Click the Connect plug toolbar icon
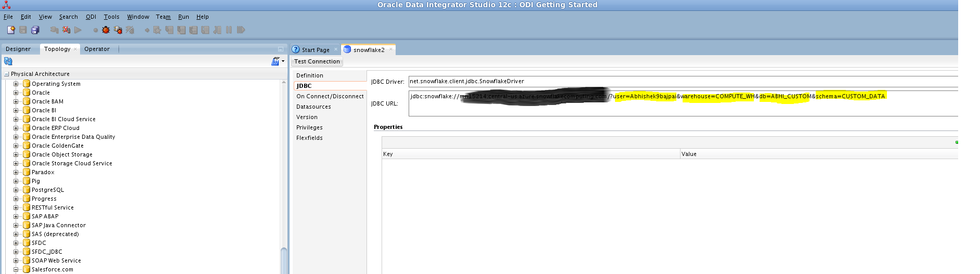 click(x=54, y=30)
